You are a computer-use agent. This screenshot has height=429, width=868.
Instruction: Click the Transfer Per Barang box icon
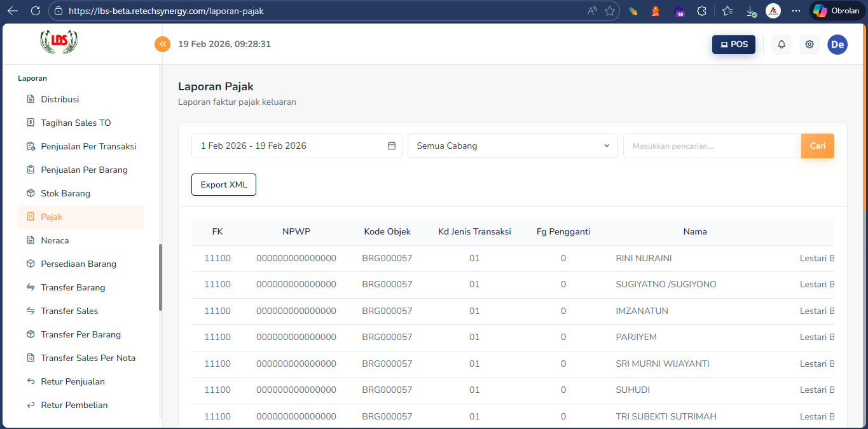tap(31, 334)
